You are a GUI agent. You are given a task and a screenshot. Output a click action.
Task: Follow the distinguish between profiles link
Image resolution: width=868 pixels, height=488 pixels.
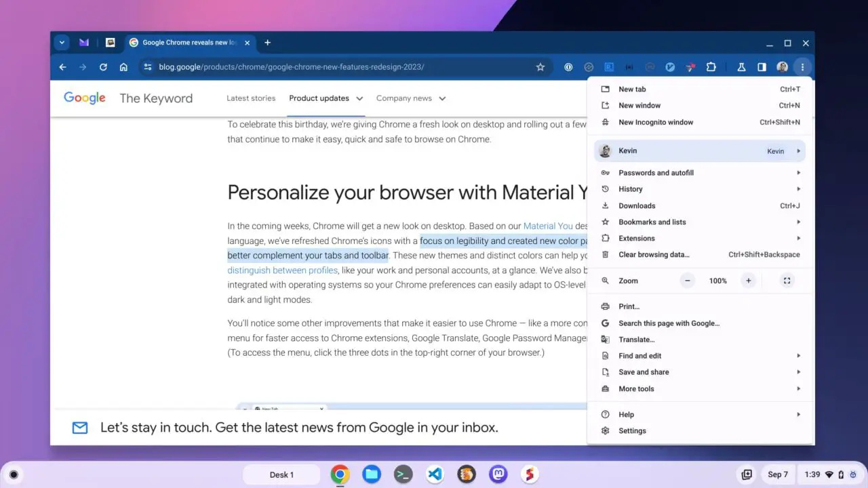coord(282,270)
